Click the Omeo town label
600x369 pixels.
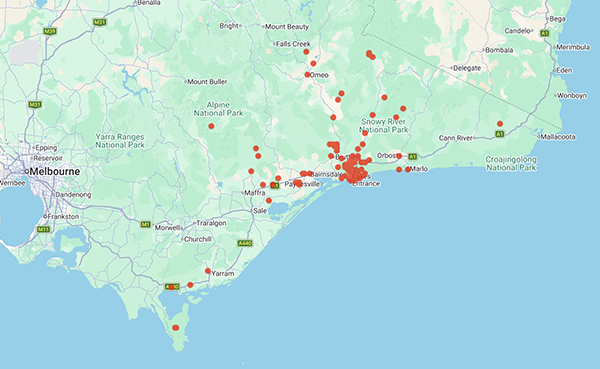[x=319, y=75]
